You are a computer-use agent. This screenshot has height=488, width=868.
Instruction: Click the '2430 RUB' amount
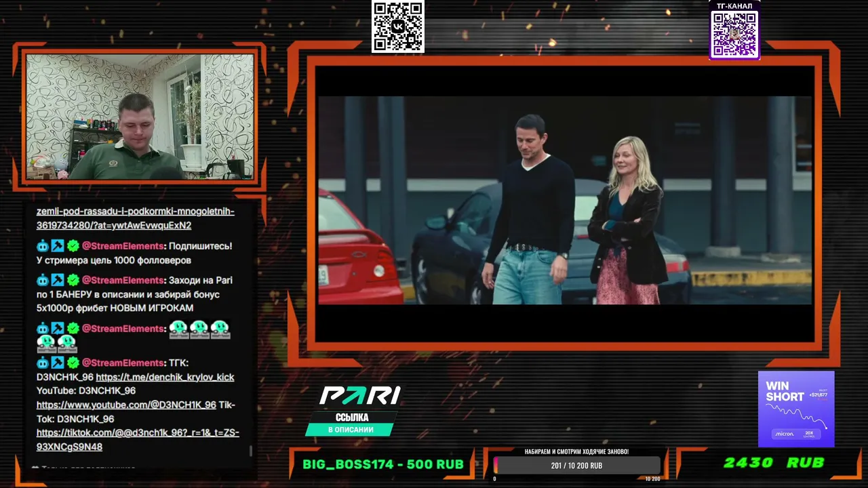click(774, 463)
